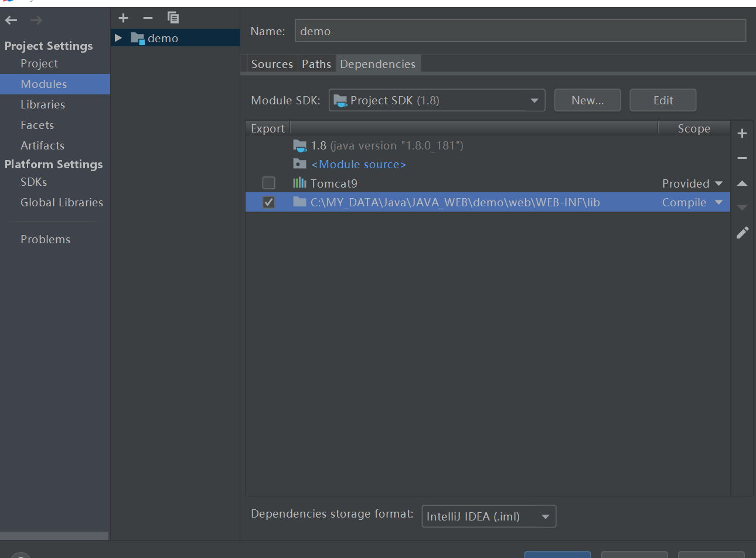This screenshot has height=558, width=756.
Task: Open Facets settings
Action: pos(37,125)
